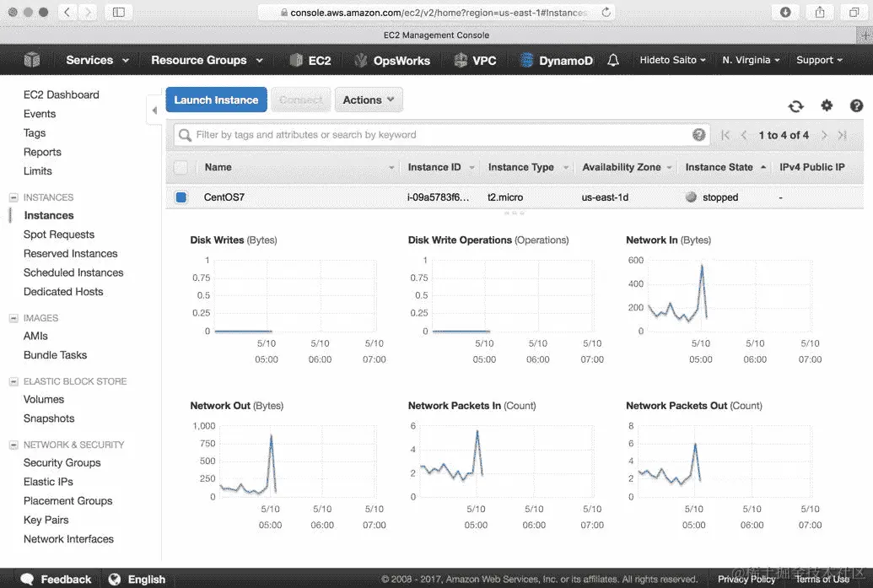The width and height of the screenshot is (873, 588).
Task: Click the instance filter search field
Action: tap(442, 135)
